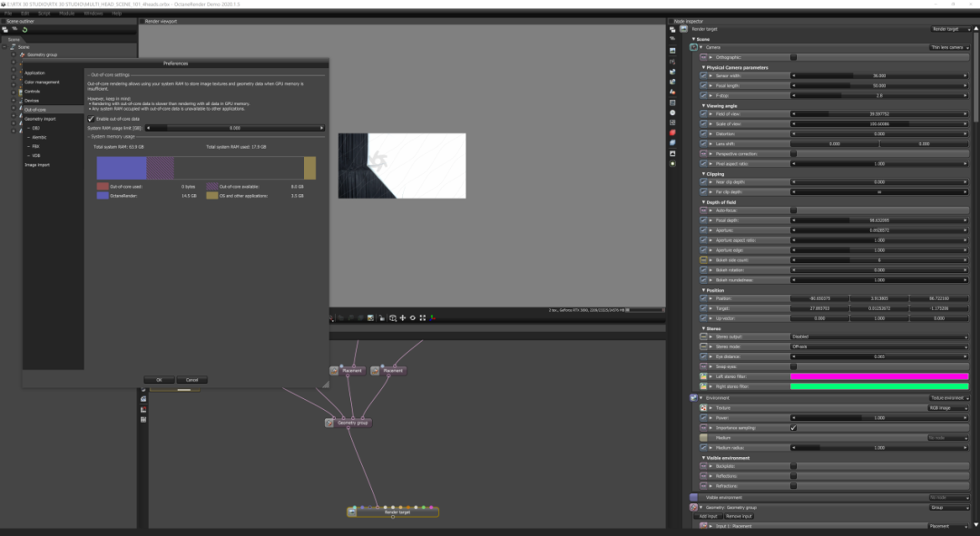Image resolution: width=980 pixels, height=536 pixels.
Task: Click the rotate icon in viewport toolbar
Action: click(x=413, y=318)
